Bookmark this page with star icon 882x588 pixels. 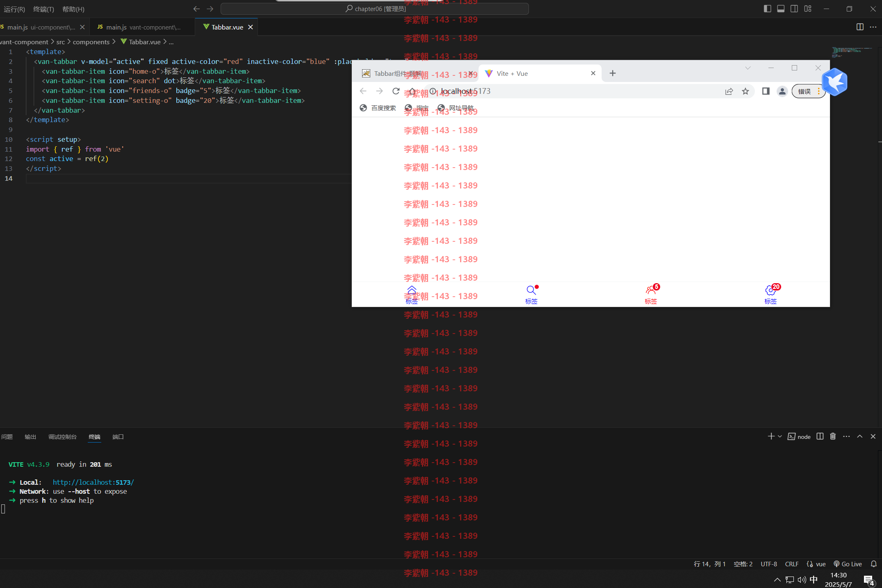(x=745, y=91)
